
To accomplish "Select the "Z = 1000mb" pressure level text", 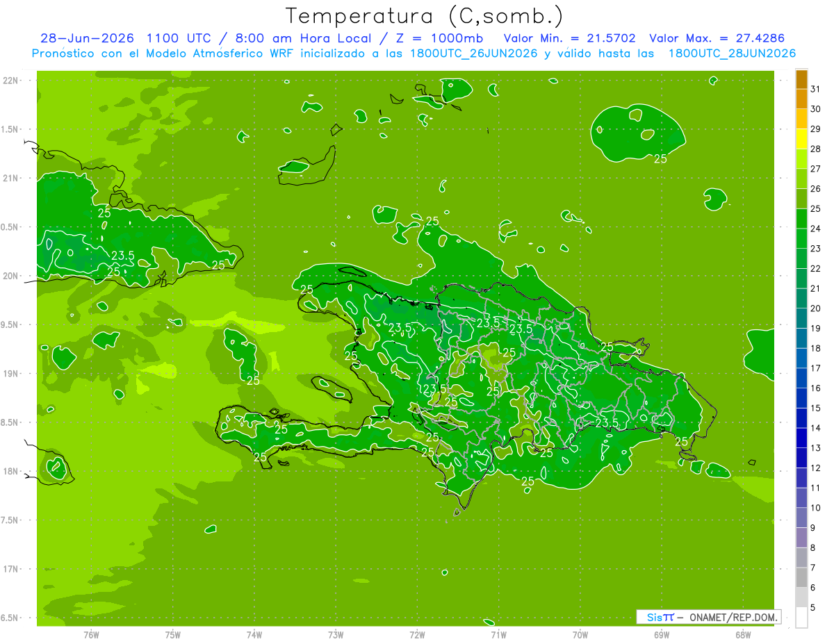I will point(438,38).
